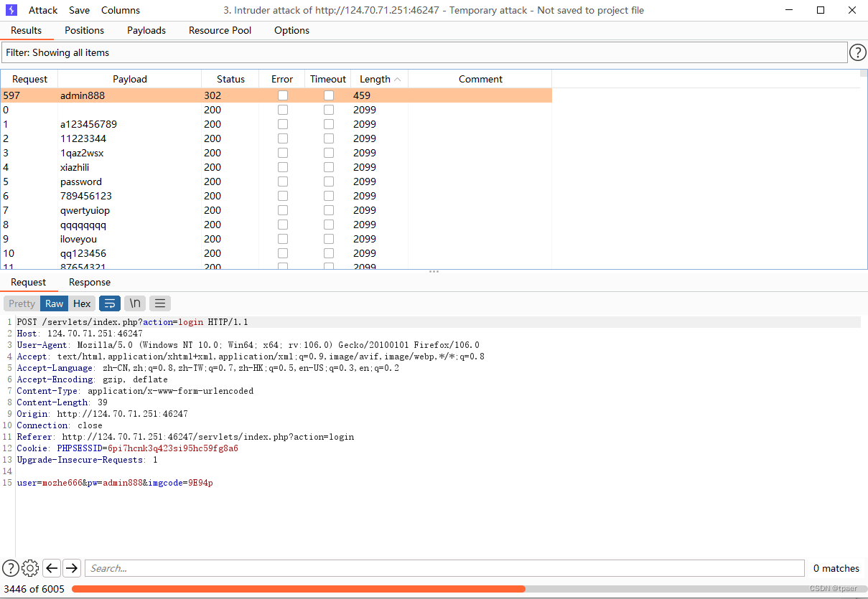868x599 pixels.
Task: Sort by Timeout column header
Action: (328, 79)
